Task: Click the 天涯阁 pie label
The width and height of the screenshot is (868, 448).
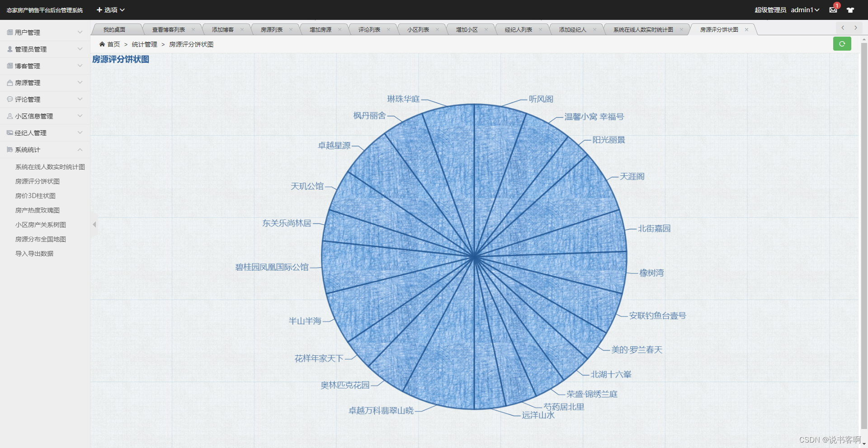Action: coord(632,176)
